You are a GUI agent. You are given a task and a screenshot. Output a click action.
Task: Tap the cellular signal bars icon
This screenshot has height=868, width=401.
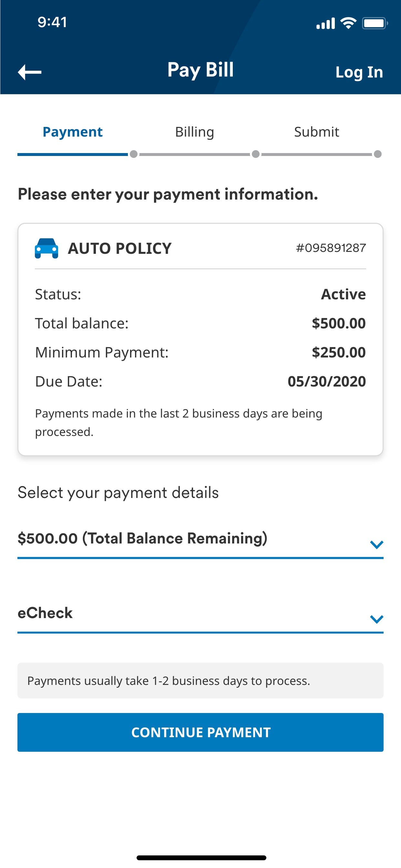pyautogui.click(x=325, y=23)
